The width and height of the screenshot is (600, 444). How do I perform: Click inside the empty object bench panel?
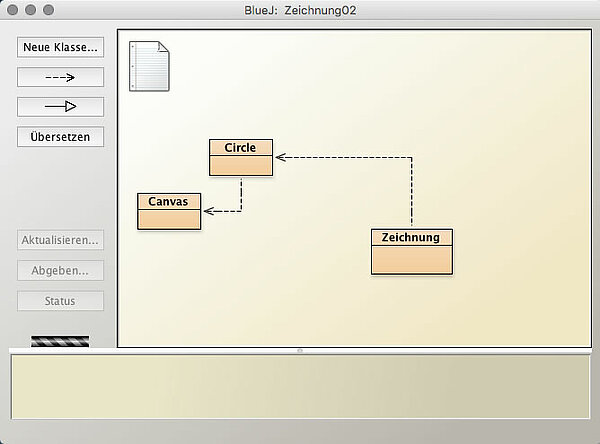point(300,387)
